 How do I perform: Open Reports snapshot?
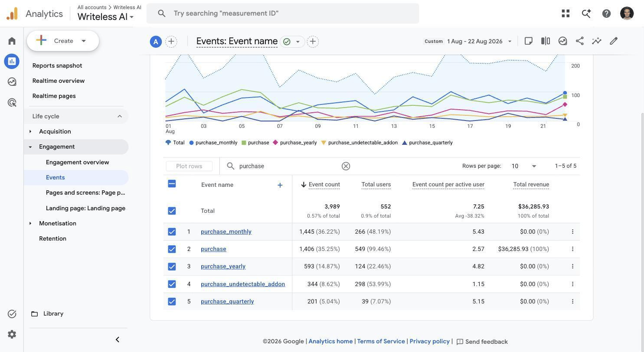[x=57, y=65]
